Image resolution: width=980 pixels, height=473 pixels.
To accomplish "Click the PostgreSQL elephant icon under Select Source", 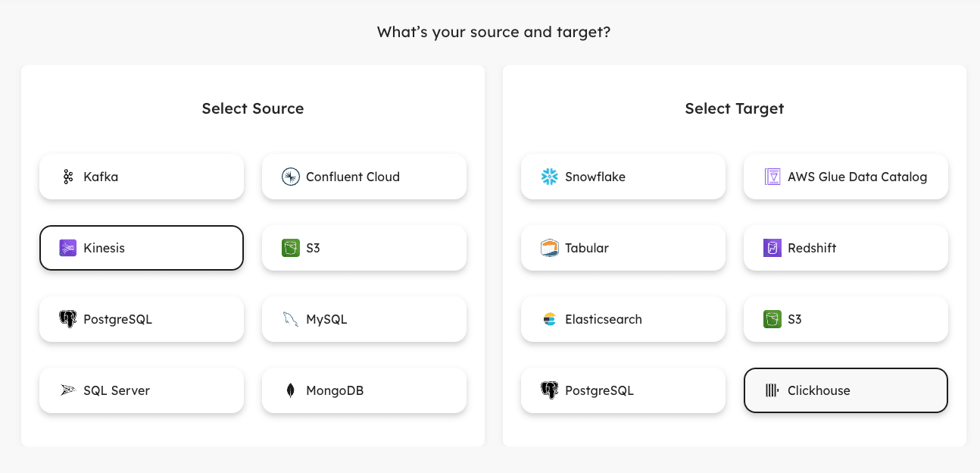I will pyautogui.click(x=68, y=319).
